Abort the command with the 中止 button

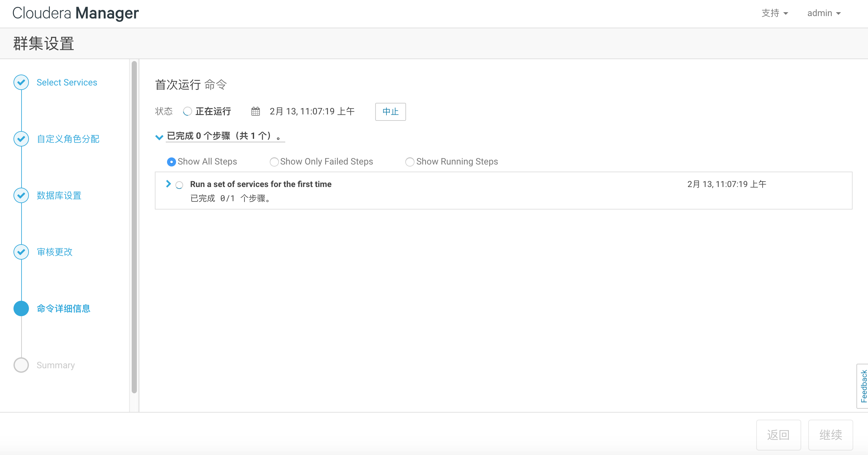pyautogui.click(x=391, y=112)
